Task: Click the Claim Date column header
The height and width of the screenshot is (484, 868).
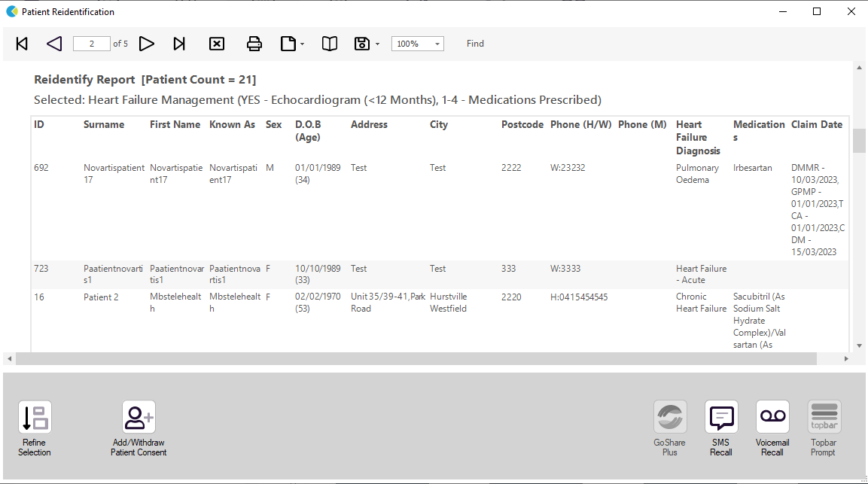Action: point(817,125)
